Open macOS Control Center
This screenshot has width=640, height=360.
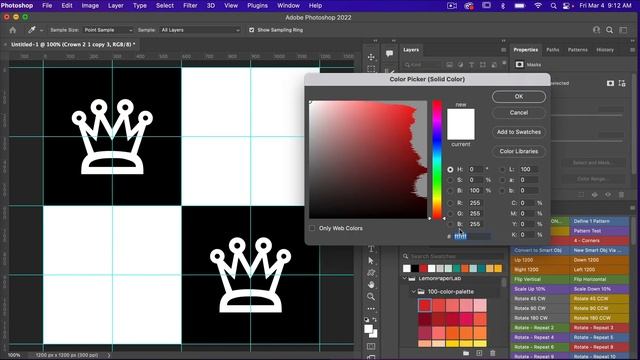[567, 6]
